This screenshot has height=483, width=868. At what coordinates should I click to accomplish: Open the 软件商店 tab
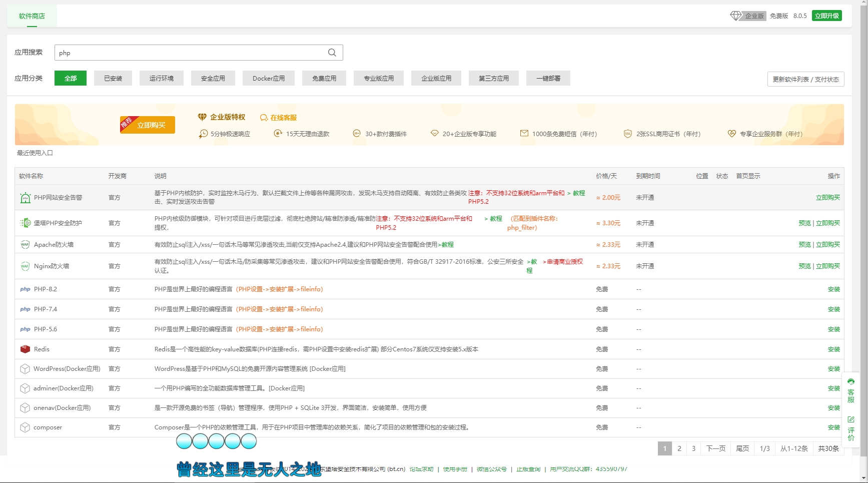(32, 16)
